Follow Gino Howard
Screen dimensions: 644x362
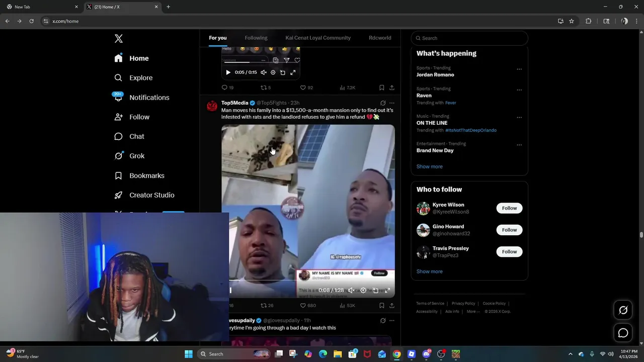click(x=509, y=230)
